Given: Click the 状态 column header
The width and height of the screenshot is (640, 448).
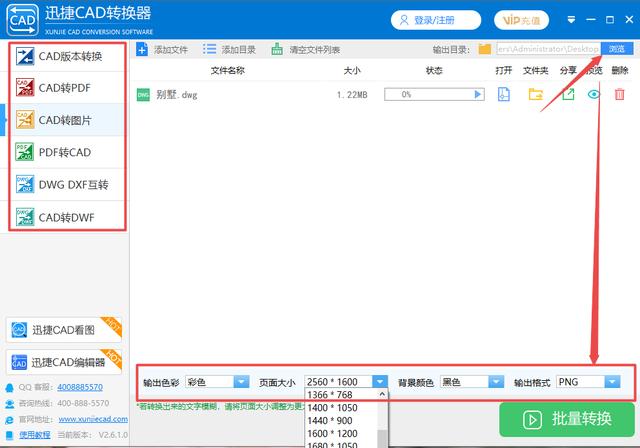Looking at the screenshot, I should coord(434,71).
